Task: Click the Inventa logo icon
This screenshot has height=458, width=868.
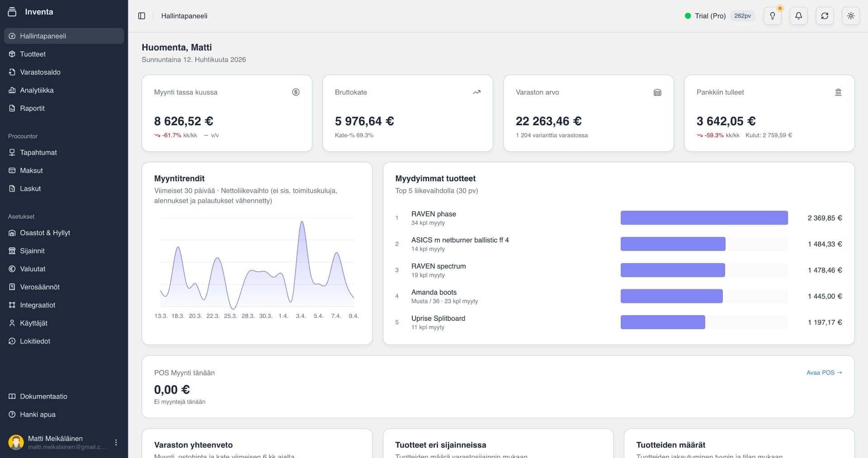Action: [13, 12]
